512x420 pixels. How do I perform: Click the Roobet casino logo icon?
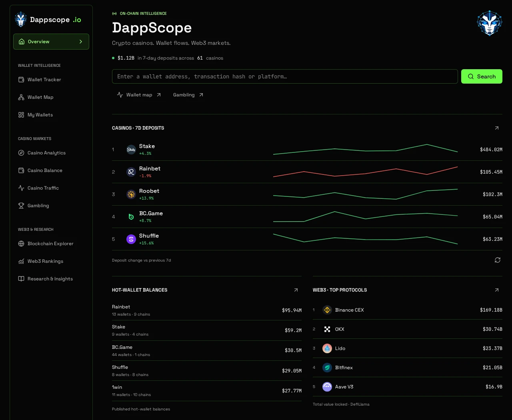pyautogui.click(x=131, y=194)
